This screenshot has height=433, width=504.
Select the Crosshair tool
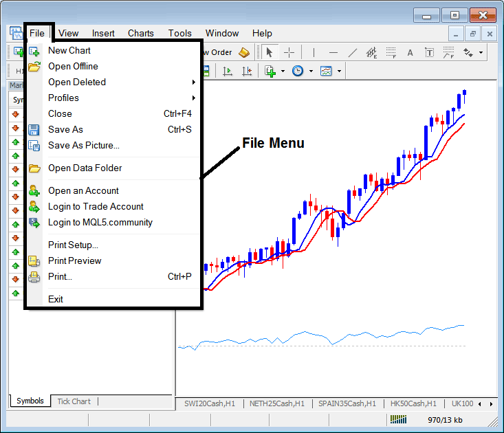(x=289, y=52)
